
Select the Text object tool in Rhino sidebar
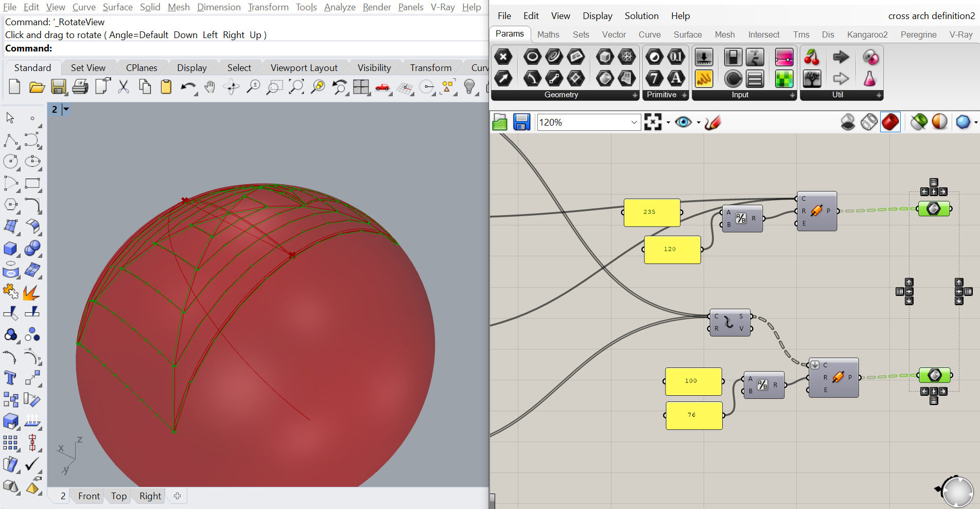(x=10, y=378)
